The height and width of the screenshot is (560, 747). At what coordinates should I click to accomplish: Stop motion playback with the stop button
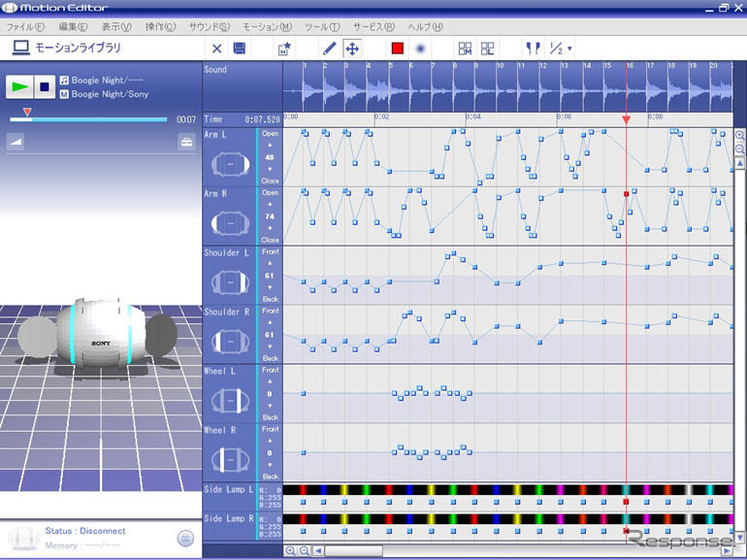click(x=45, y=86)
